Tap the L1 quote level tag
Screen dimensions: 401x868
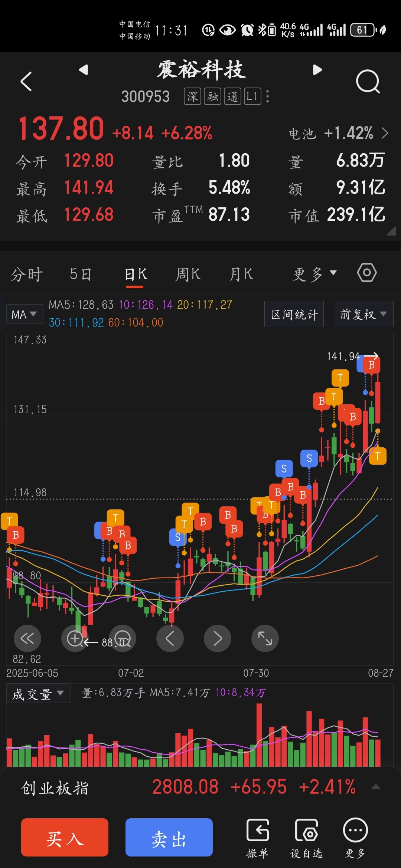click(252, 96)
